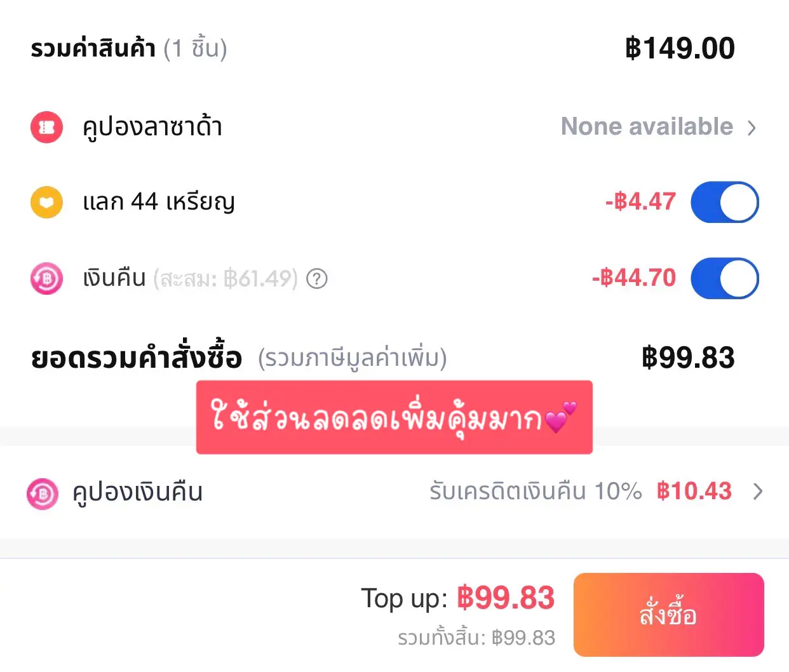Open the คูปองเงินคืน cashback coupon details chevron

pos(759,492)
